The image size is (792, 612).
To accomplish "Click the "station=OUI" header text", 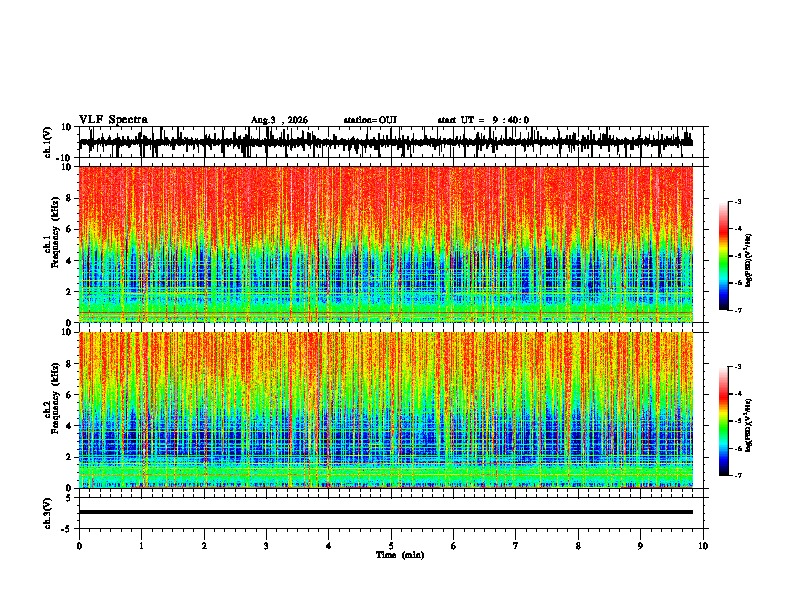I will click(370, 120).
